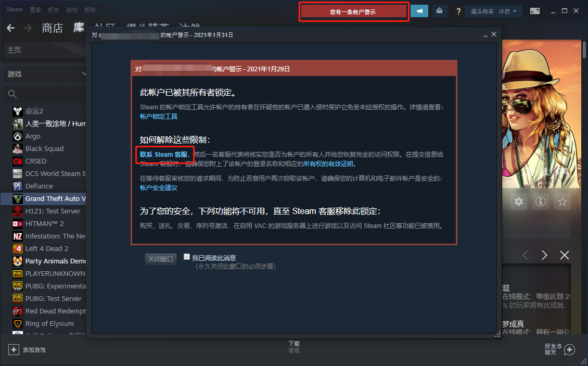Click the Destiny 2 (命运2) game icon
The height and width of the screenshot is (366, 588).
pos(18,111)
